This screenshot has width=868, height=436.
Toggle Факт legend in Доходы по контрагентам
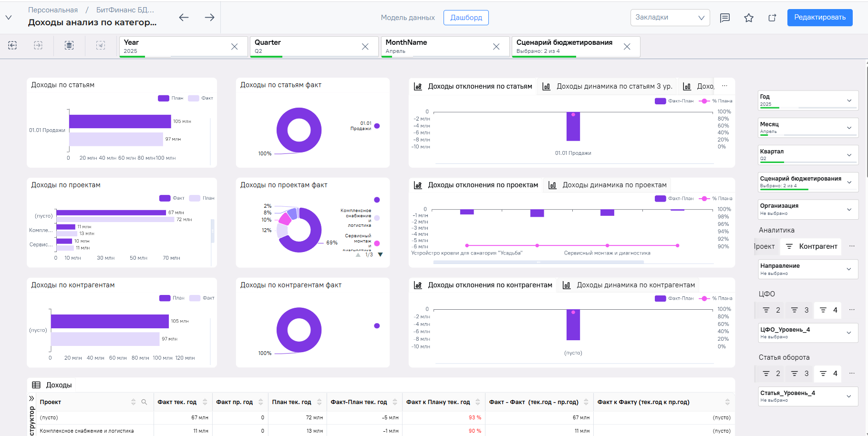point(202,298)
